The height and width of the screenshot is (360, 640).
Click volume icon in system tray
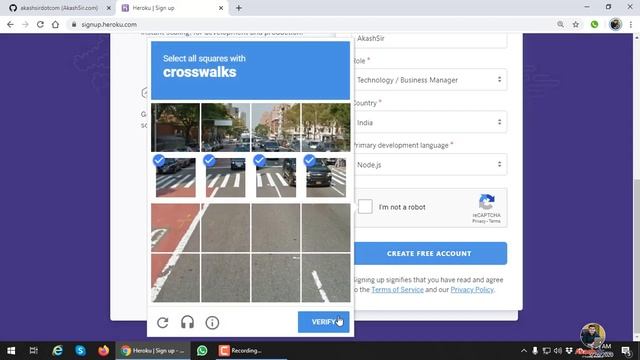pyautogui.click(x=558, y=351)
